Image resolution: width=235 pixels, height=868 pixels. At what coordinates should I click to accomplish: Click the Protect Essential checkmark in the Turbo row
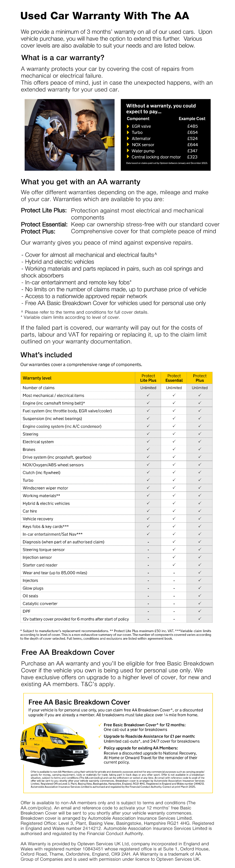pyautogui.click(x=174, y=480)
